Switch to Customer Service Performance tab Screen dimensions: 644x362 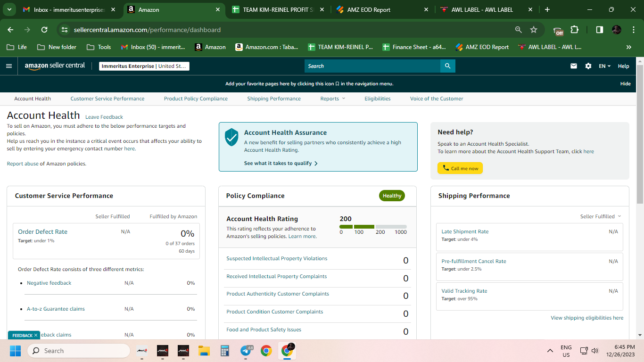tap(107, 99)
